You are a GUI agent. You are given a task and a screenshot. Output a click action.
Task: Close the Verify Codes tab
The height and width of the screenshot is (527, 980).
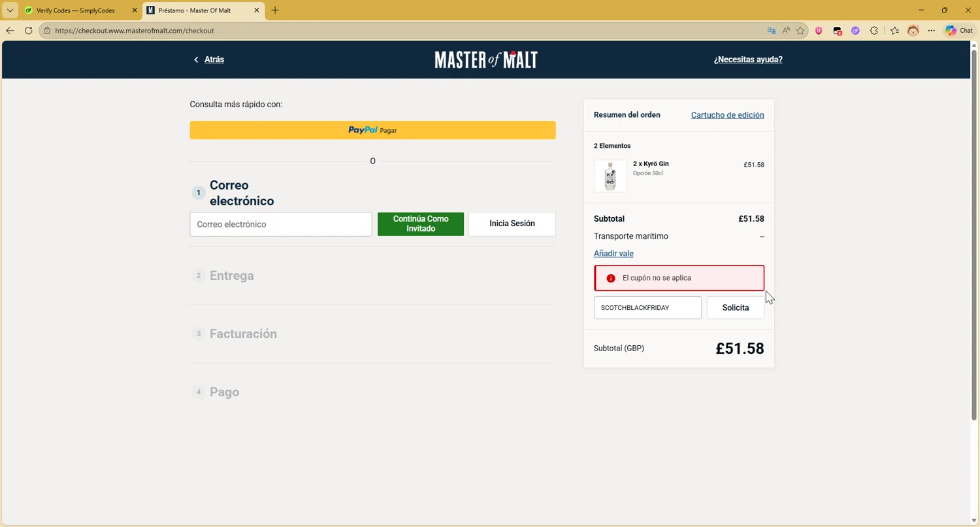tap(135, 10)
